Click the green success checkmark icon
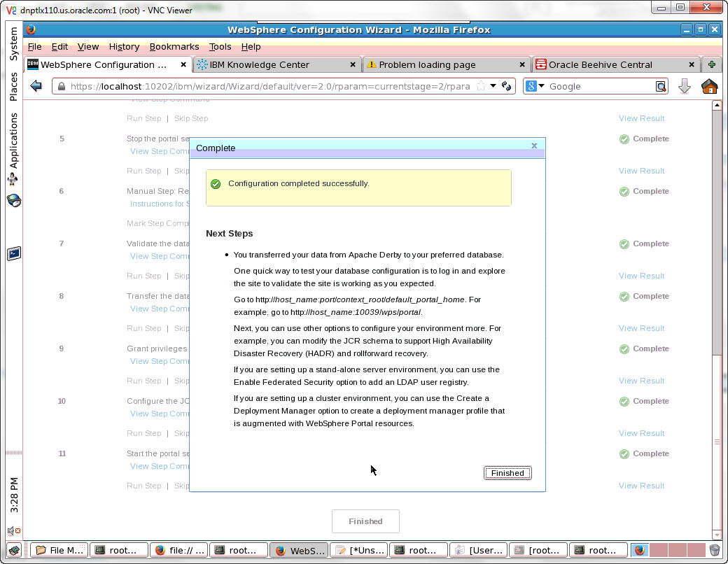The height and width of the screenshot is (564, 728). click(216, 184)
